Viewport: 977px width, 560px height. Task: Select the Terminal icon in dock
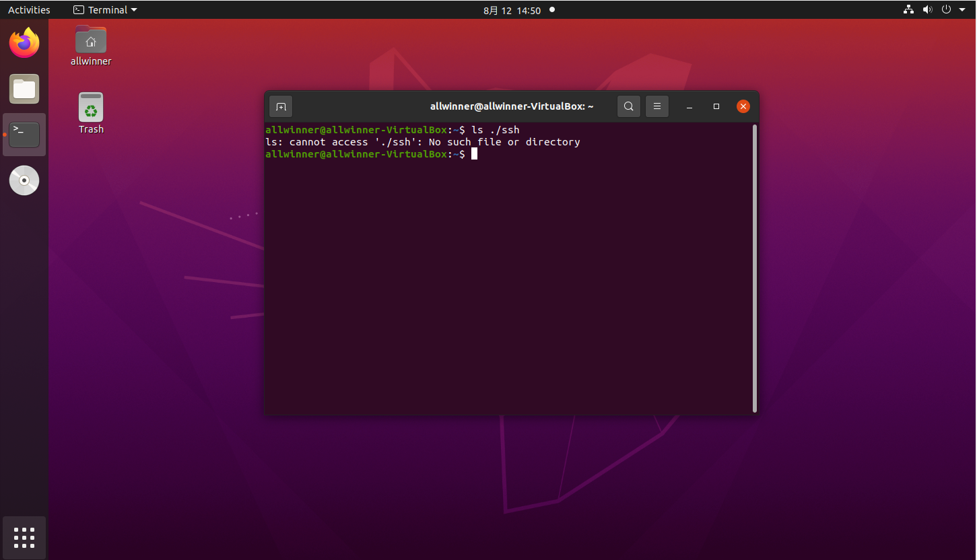click(24, 135)
